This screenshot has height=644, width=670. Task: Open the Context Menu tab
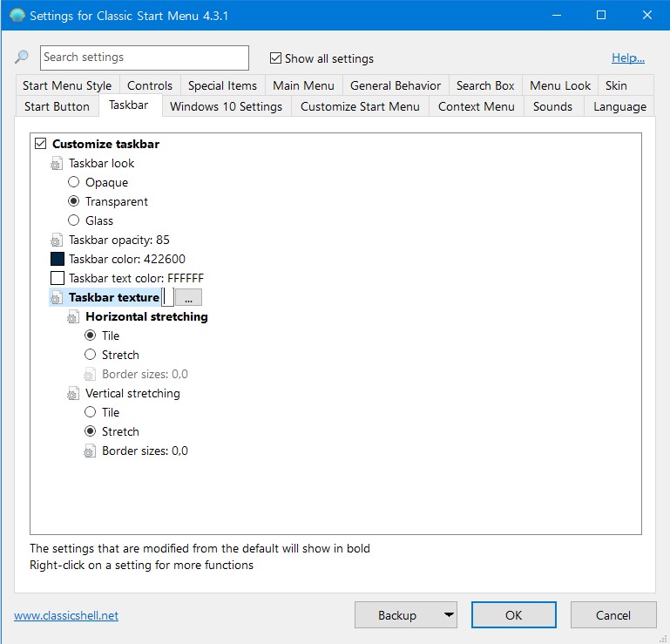(x=477, y=106)
